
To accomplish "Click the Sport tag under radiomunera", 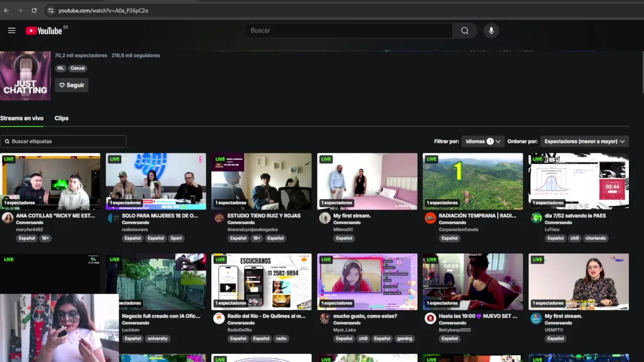I will [176, 238].
